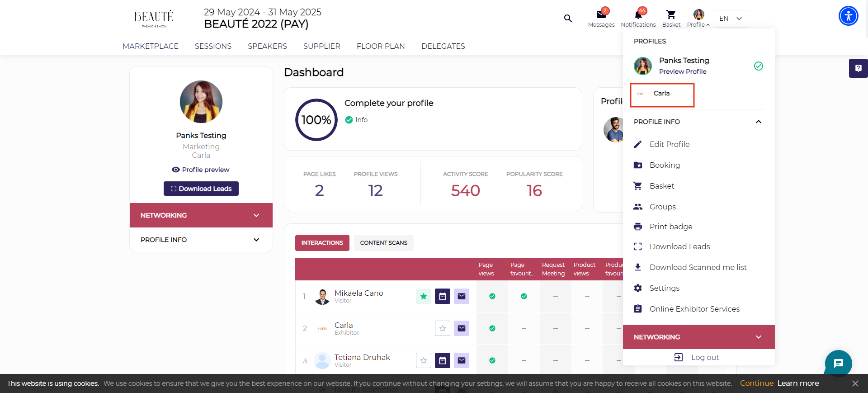This screenshot has width=868, height=393.
Task: Open Mikaela Cano's name in table
Action: (x=359, y=293)
